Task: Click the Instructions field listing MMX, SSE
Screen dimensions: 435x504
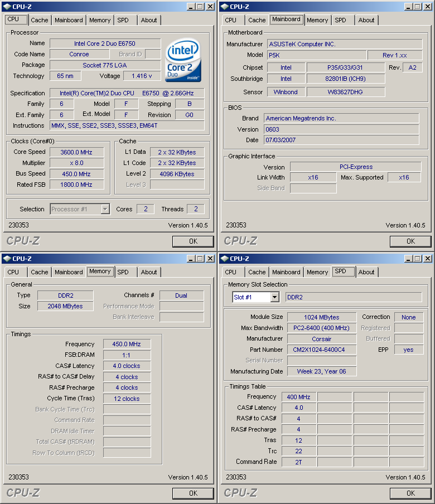Action: pyautogui.click(x=127, y=125)
